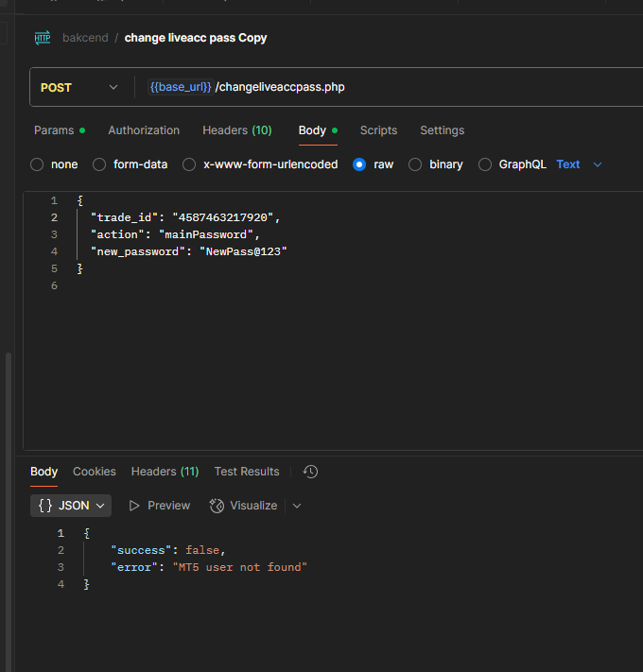Click the bakcend collection breadcrumb link
The width and height of the screenshot is (643, 672).
[x=85, y=39]
